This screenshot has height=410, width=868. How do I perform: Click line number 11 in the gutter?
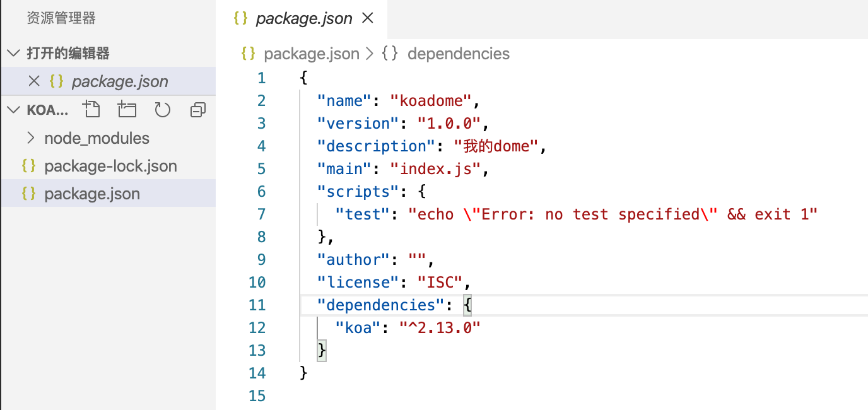pos(257,305)
